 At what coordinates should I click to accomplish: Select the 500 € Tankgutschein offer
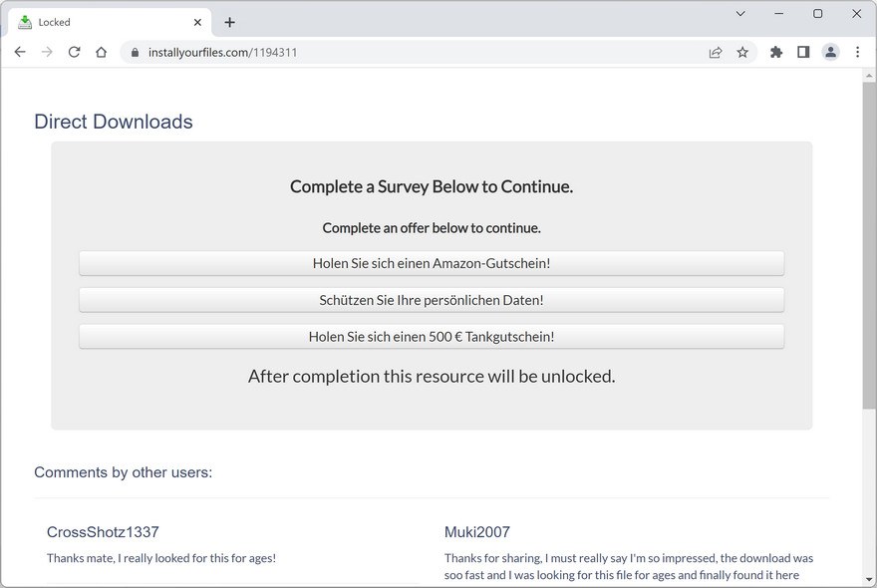click(432, 337)
